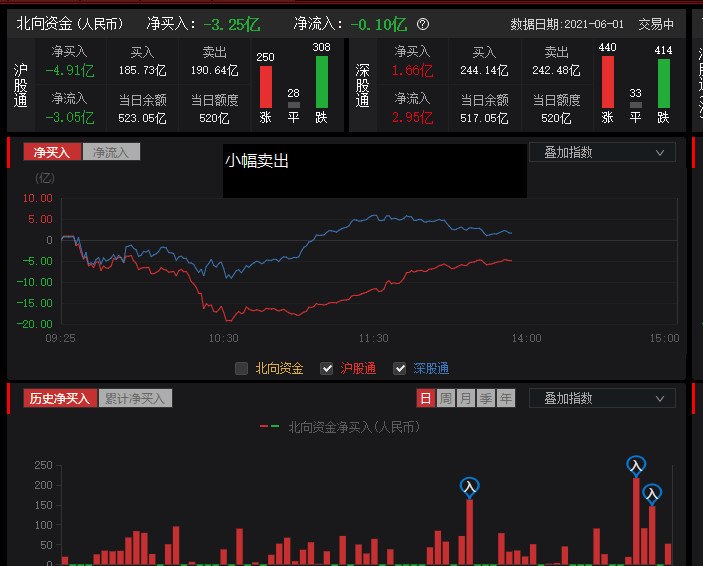This screenshot has height=566, width=703.
Task: Click the tallest blue 入 marker near 250
Action: point(636,466)
